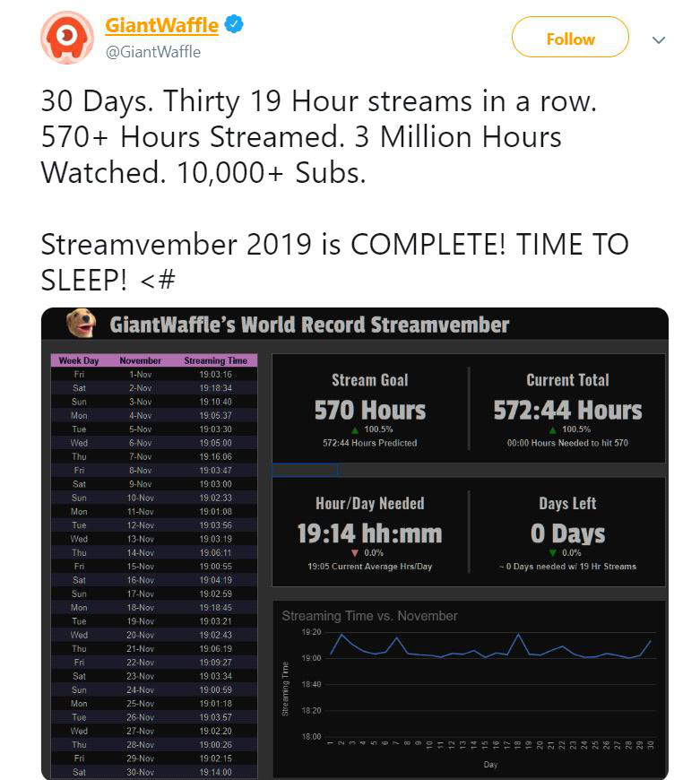
Task: Click green down arrow under 0 Days
Action: (552, 552)
